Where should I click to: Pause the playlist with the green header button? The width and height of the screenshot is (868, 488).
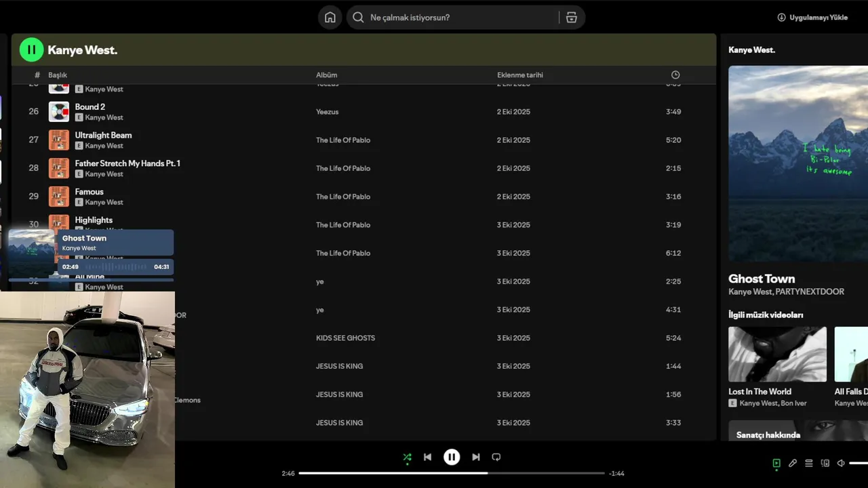point(31,49)
